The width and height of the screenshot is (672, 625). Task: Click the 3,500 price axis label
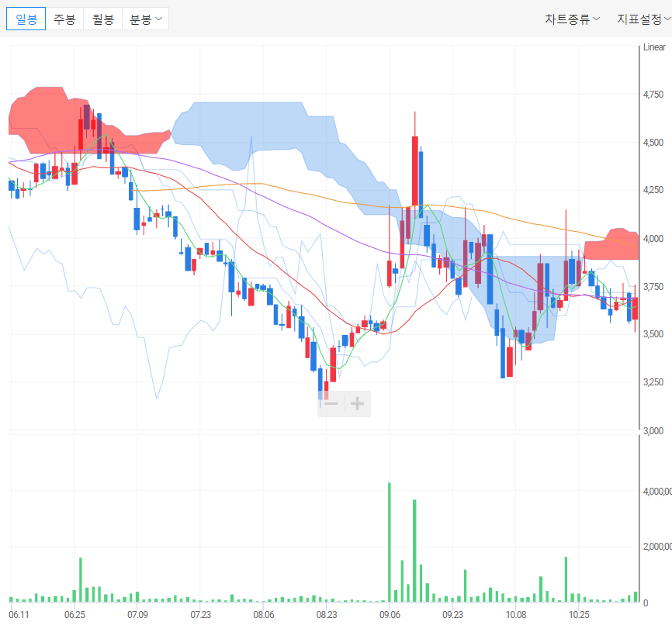[653, 333]
